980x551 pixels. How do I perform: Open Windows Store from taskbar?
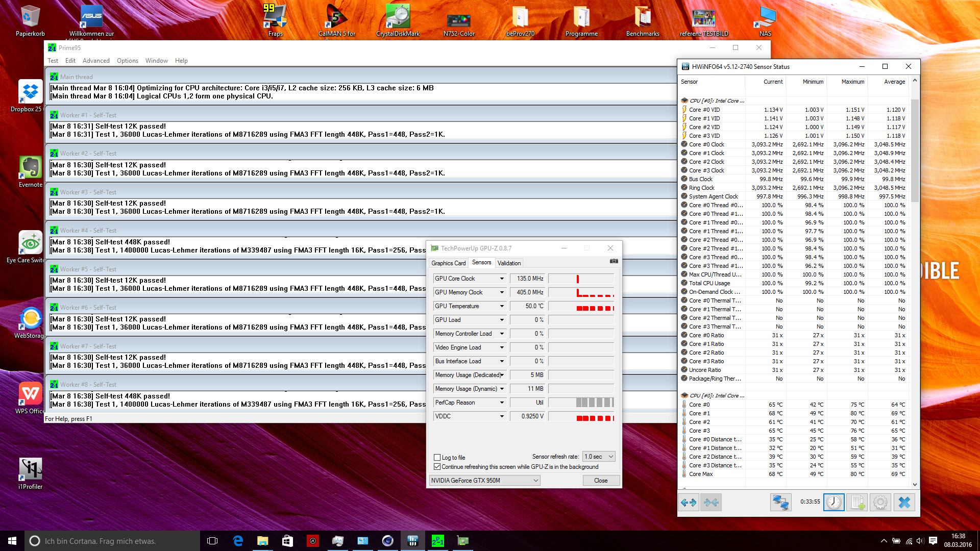coord(287,541)
